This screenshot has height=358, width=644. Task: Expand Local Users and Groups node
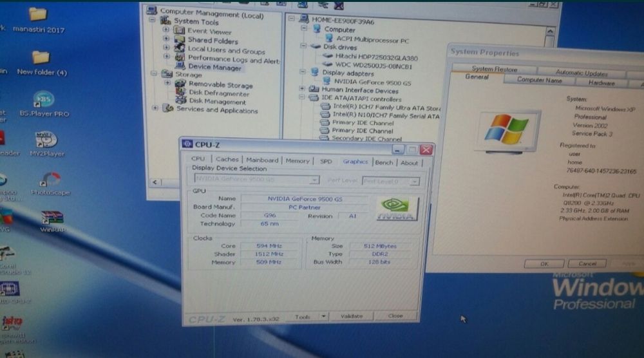(x=166, y=47)
